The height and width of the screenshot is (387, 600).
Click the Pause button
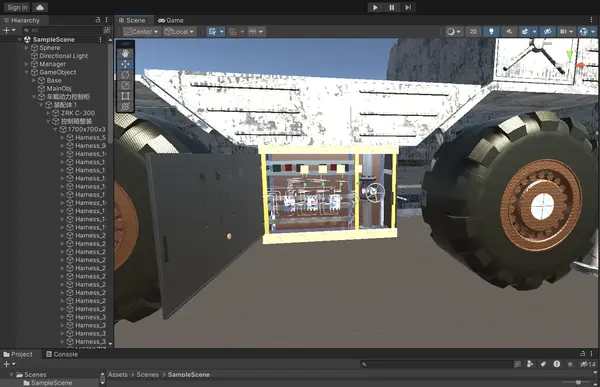[x=391, y=7]
